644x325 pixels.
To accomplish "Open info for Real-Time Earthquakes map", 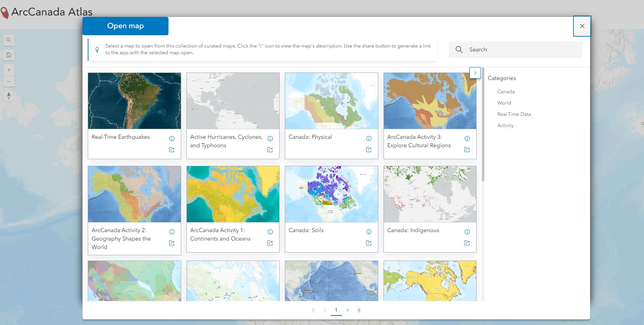I will (x=172, y=138).
